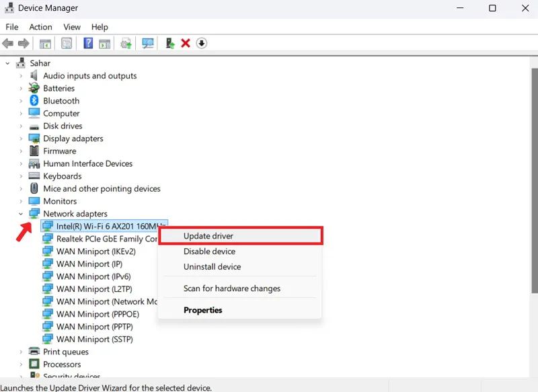Expand the Print queues category

[x=21, y=352]
